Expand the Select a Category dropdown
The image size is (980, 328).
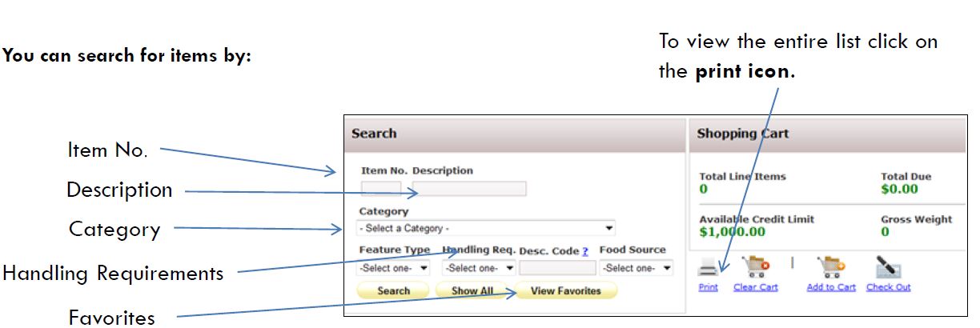pos(487,228)
